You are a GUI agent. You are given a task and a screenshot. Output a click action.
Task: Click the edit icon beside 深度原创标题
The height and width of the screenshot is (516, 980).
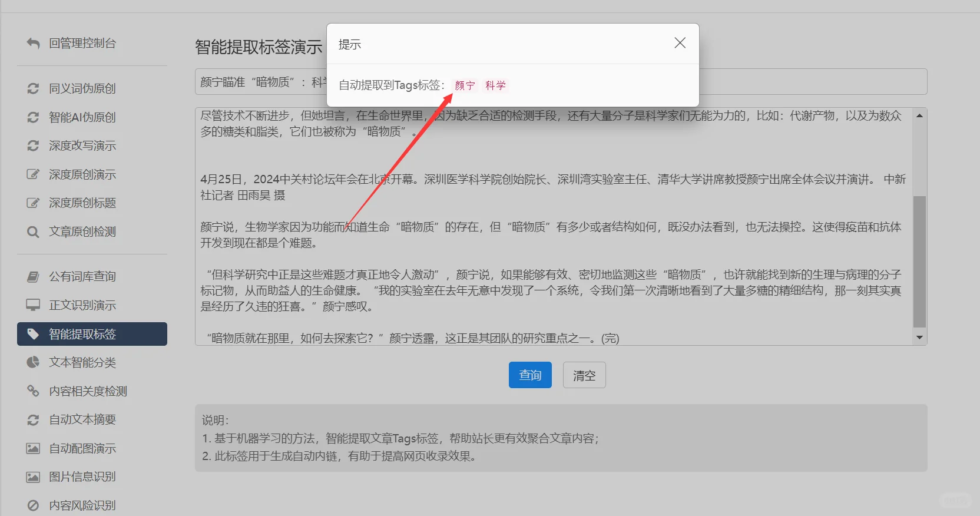click(33, 203)
